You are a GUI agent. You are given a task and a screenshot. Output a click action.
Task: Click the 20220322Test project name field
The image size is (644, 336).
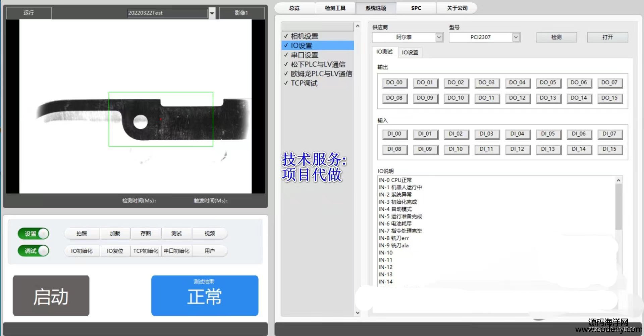coord(168,13)
